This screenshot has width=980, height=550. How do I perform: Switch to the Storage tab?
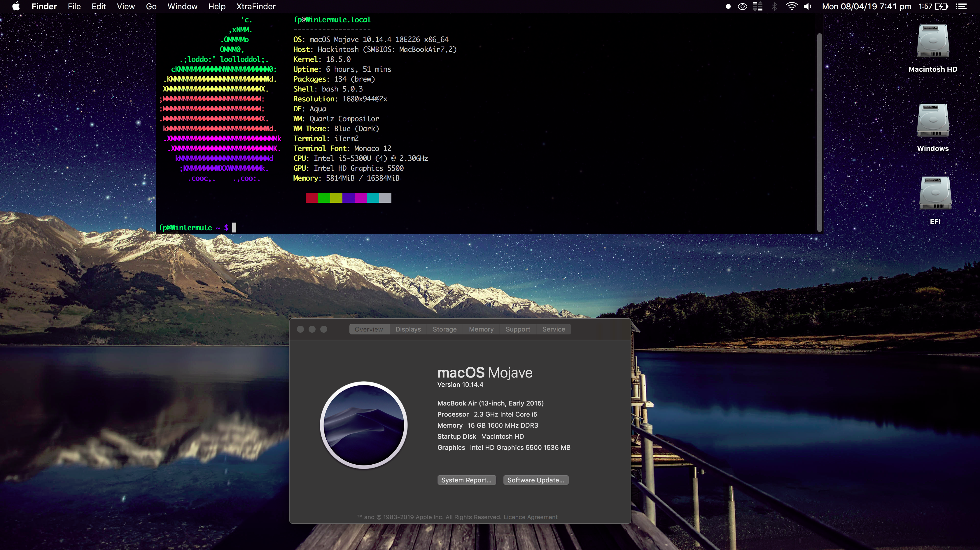pyautogui.click(x=444, y=329)
